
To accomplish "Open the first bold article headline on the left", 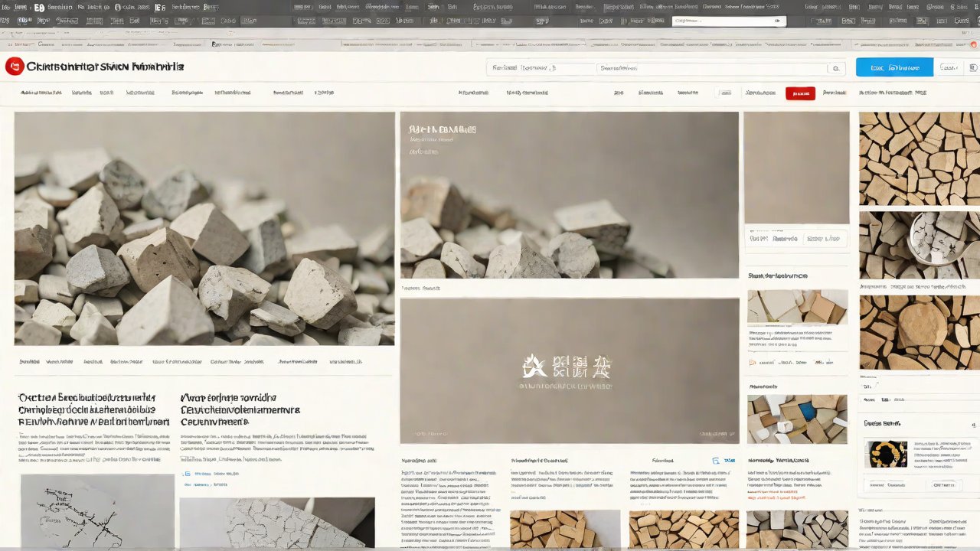I will pyautogui.click(x=87, y=409).
